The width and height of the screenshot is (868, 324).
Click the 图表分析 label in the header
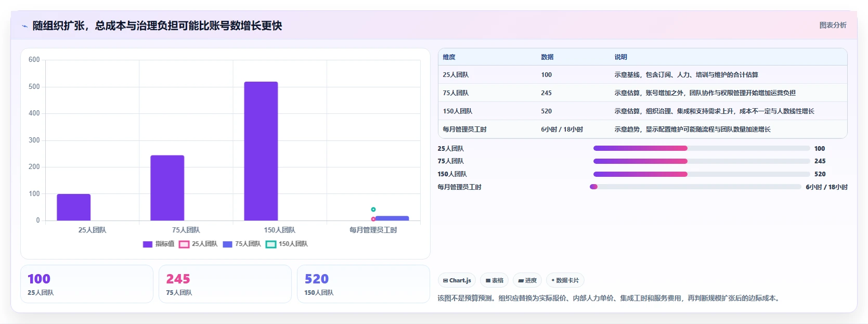click(833, 25)
